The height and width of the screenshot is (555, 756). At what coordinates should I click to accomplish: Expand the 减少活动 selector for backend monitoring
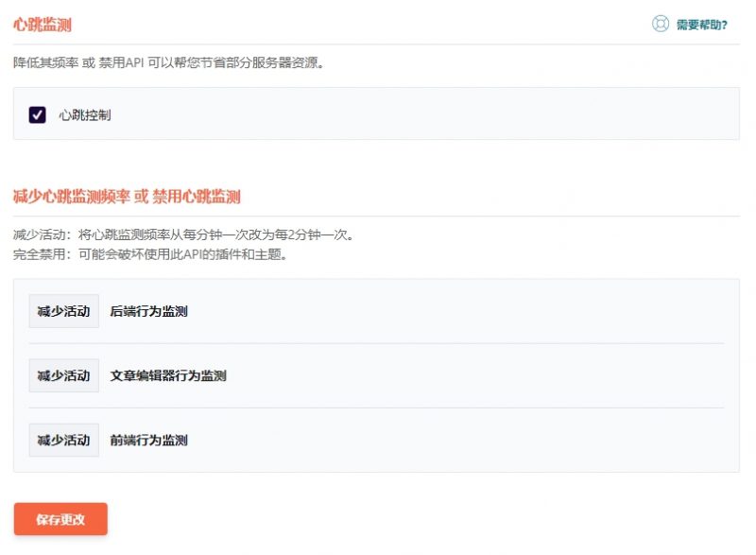click(x=63, y=311)
